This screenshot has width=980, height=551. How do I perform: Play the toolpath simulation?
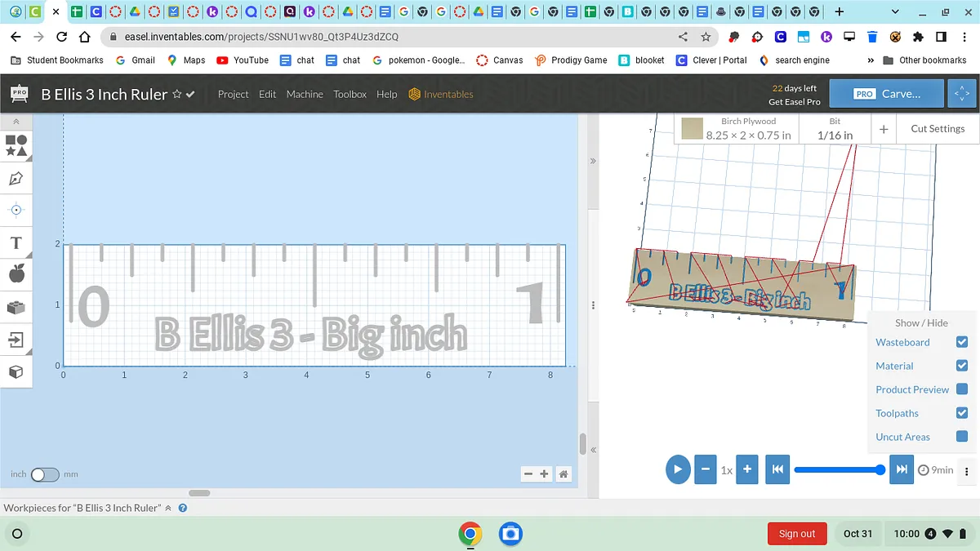678,470
